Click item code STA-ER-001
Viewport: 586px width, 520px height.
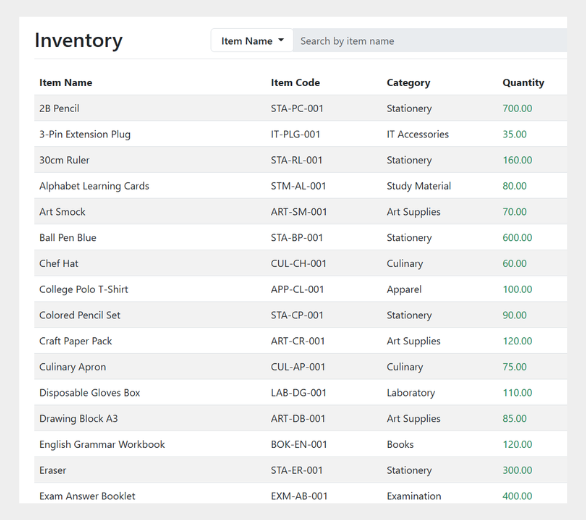point(297,470)
